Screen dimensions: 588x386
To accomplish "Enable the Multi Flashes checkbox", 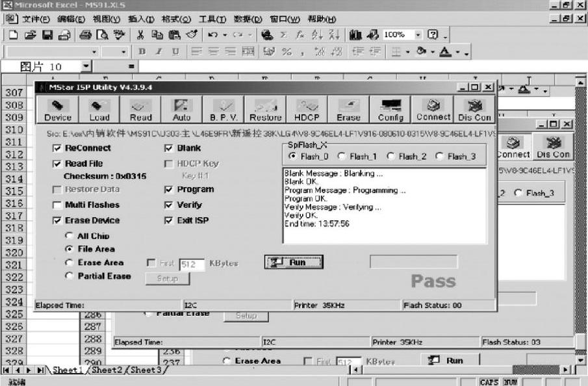I will pyautogui.click(x=57, y=205).
